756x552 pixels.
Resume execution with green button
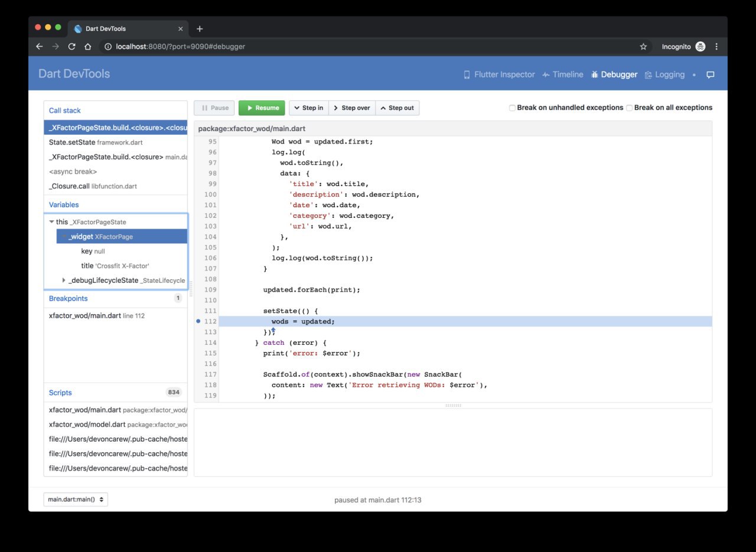pos(262,108)
